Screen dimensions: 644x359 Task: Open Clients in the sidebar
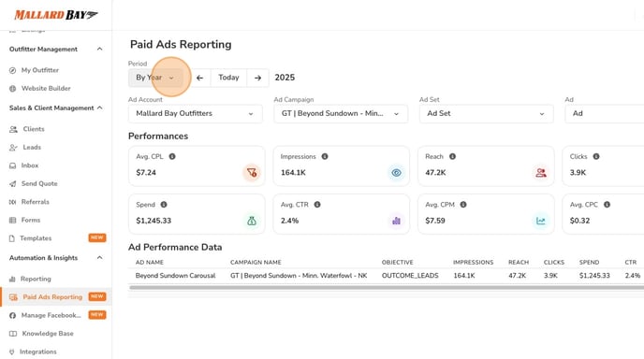tap(34, 129)
